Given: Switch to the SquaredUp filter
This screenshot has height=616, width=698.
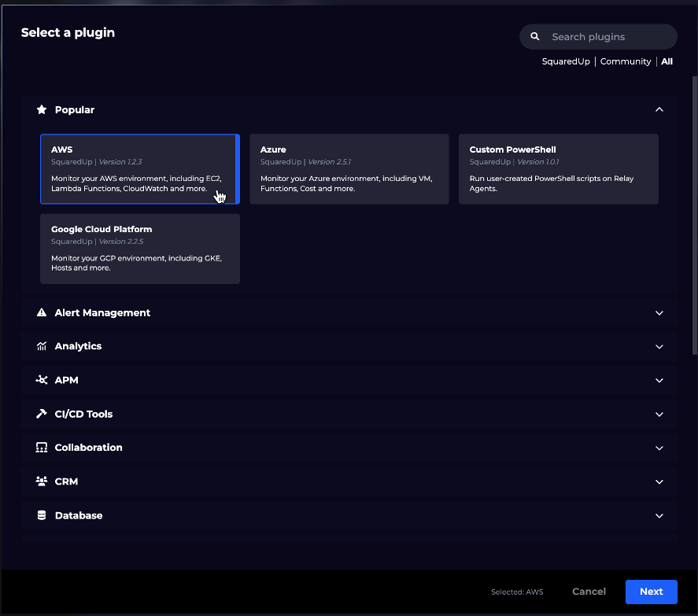Looking at the screenshot, I should point(566,61).
